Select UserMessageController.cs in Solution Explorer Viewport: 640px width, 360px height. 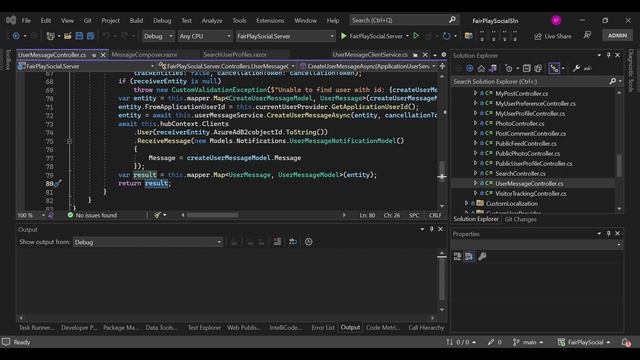(x=529, y=183)
